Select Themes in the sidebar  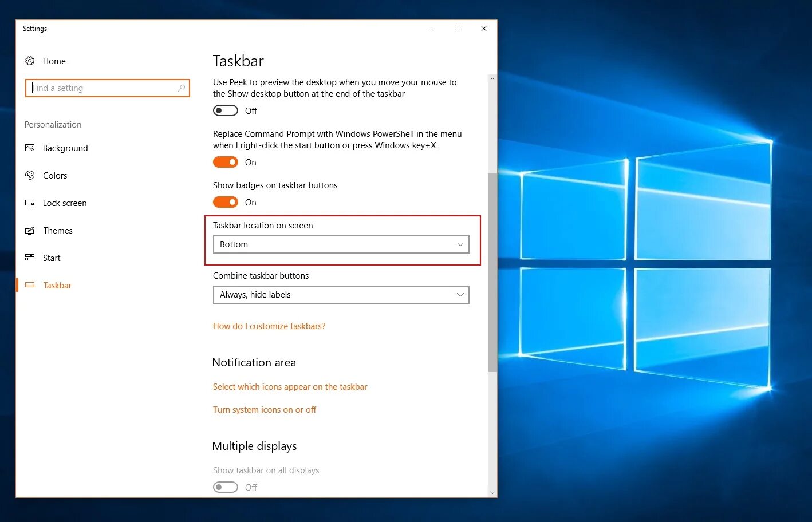tap(58, 231)
